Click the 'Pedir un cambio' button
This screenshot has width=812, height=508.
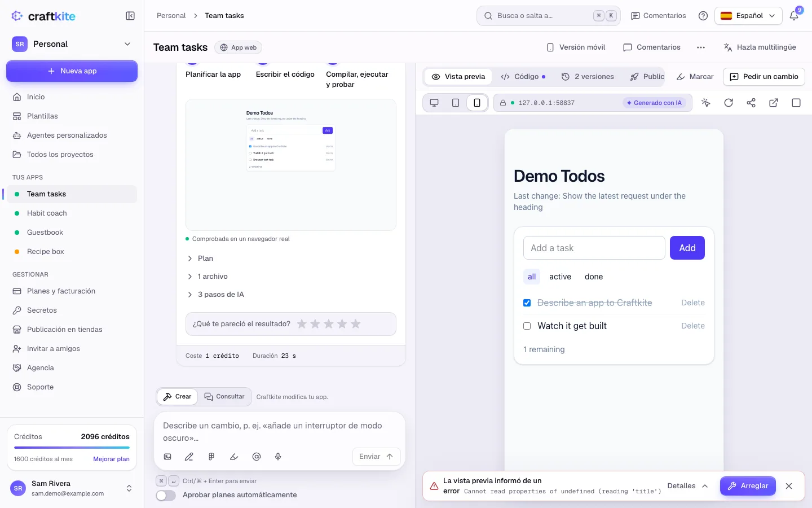point(764,77)
